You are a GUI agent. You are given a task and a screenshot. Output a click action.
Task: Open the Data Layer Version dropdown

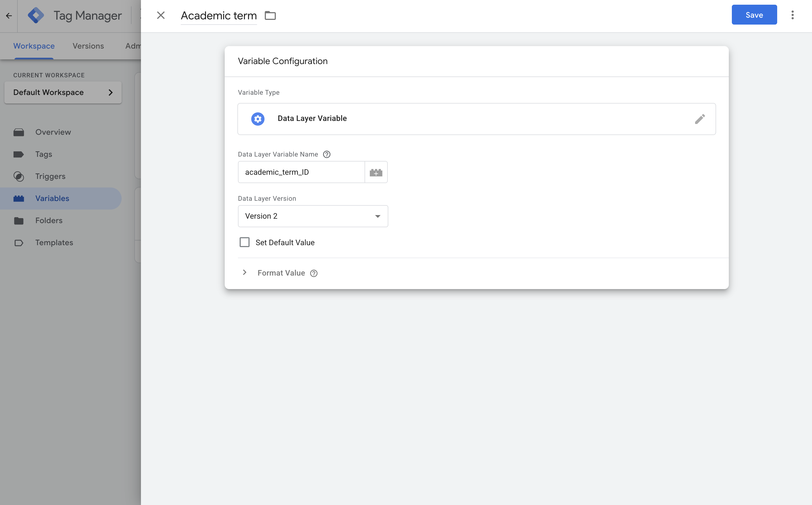pos(313,216)
